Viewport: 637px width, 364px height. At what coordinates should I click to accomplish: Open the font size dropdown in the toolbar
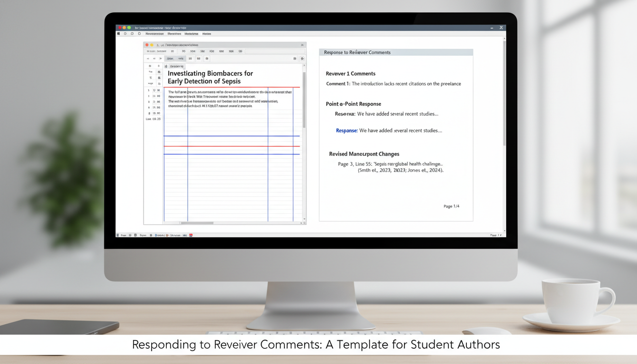[x=190, y=58]
